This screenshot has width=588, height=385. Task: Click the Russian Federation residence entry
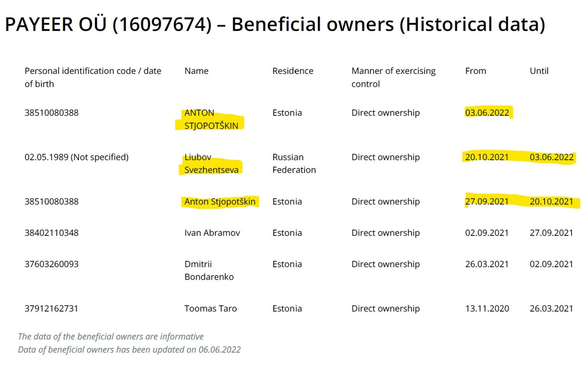[294, 163]
